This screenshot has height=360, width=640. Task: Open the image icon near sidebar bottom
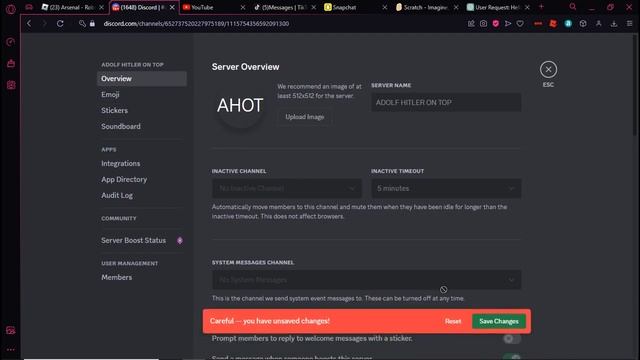(11, 330)
